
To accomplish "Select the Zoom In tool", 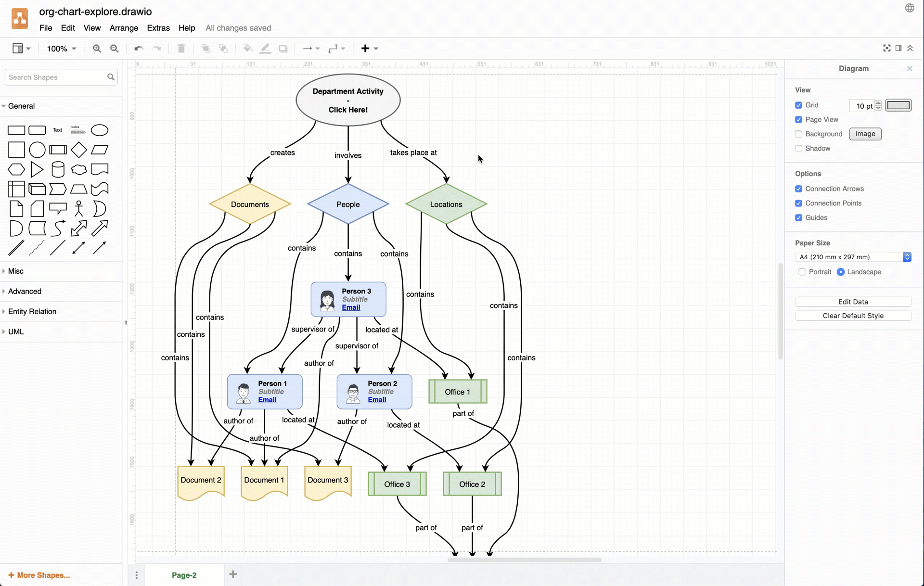I will point(97,48).
